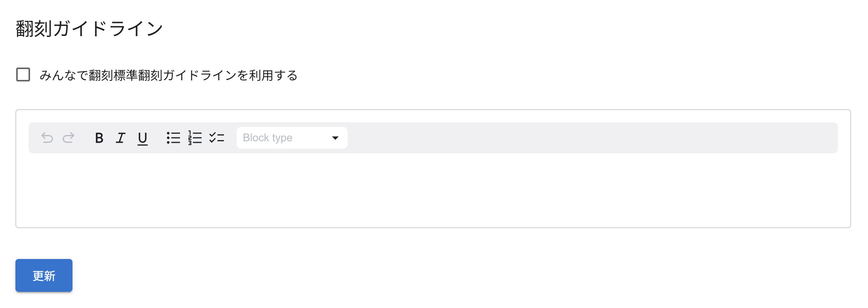Viewport: 868px width, 308px height.
Task: Click the redo arrow icon
Action: pos(69,138)
